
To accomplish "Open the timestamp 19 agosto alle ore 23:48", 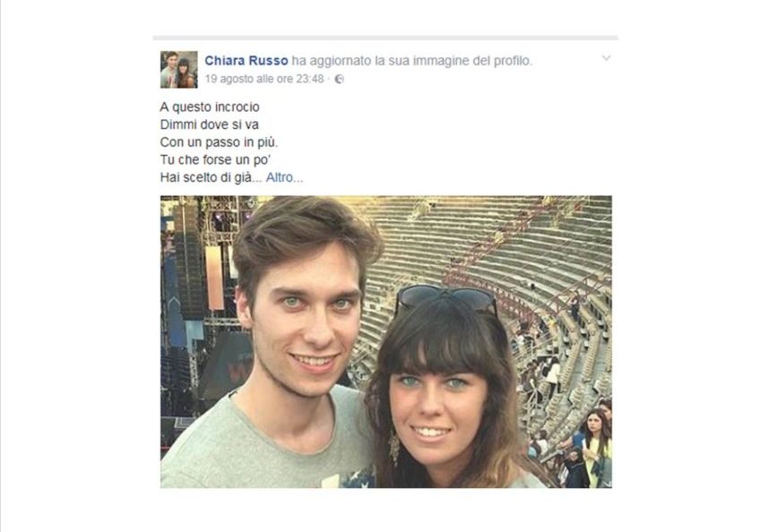I will 264,79.
